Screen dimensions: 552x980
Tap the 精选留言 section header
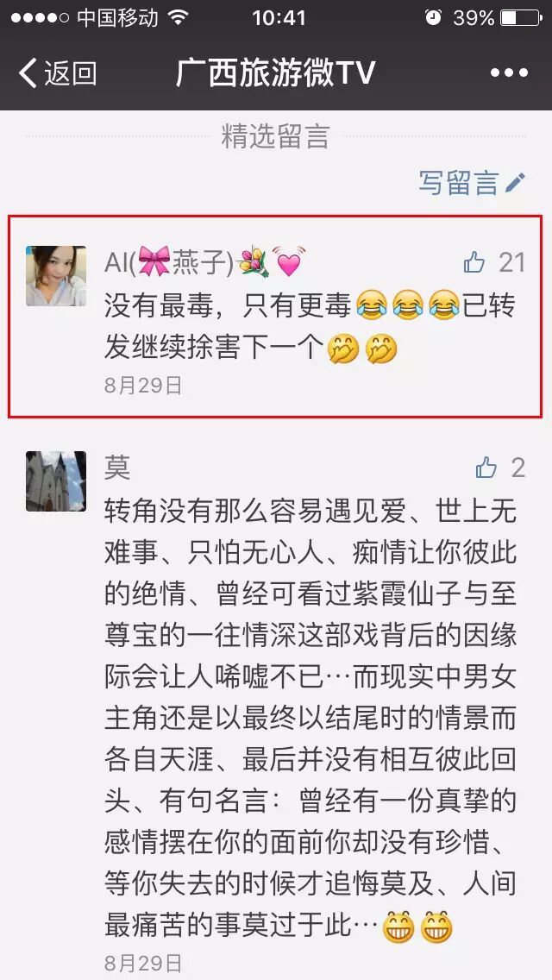tap(275, 136)
